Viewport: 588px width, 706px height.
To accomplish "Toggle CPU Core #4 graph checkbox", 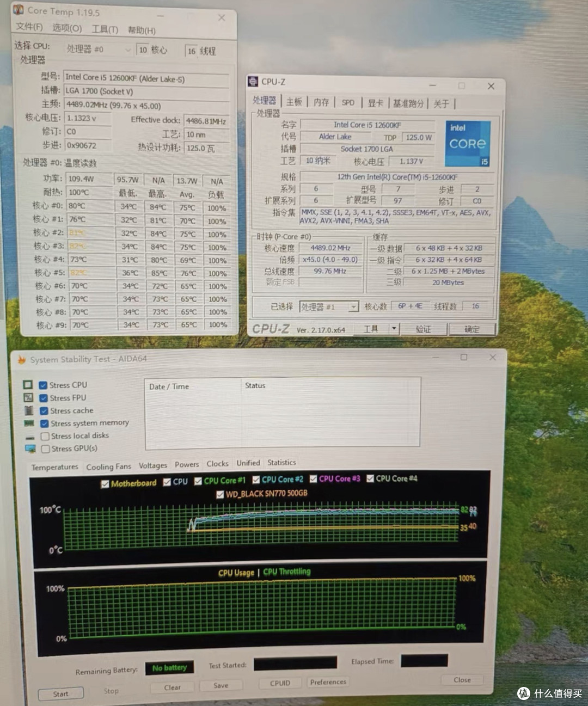I will 370,478.
